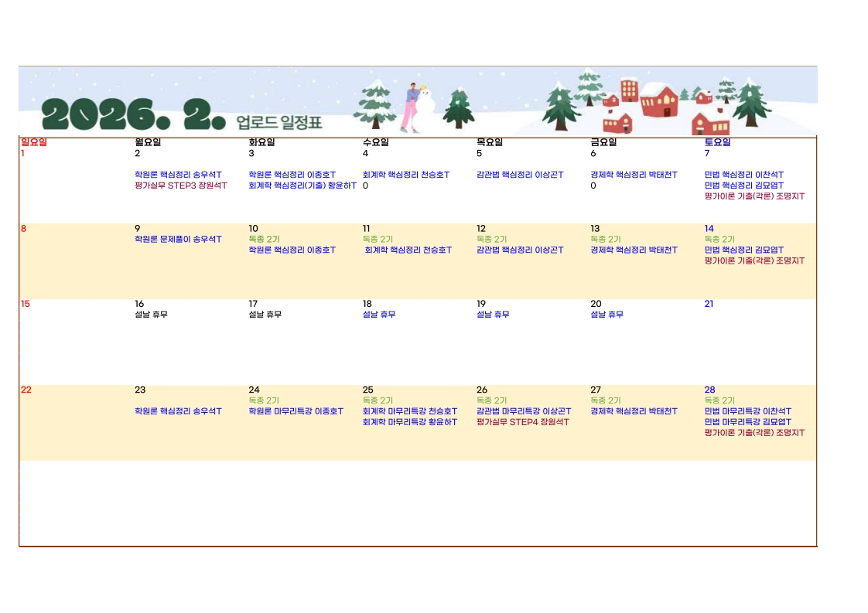Open the 감관법 마무리특강 이상곤T entry
Viewport: 868px width, 613px height.
pyautogui.click(x=524, y=411)
